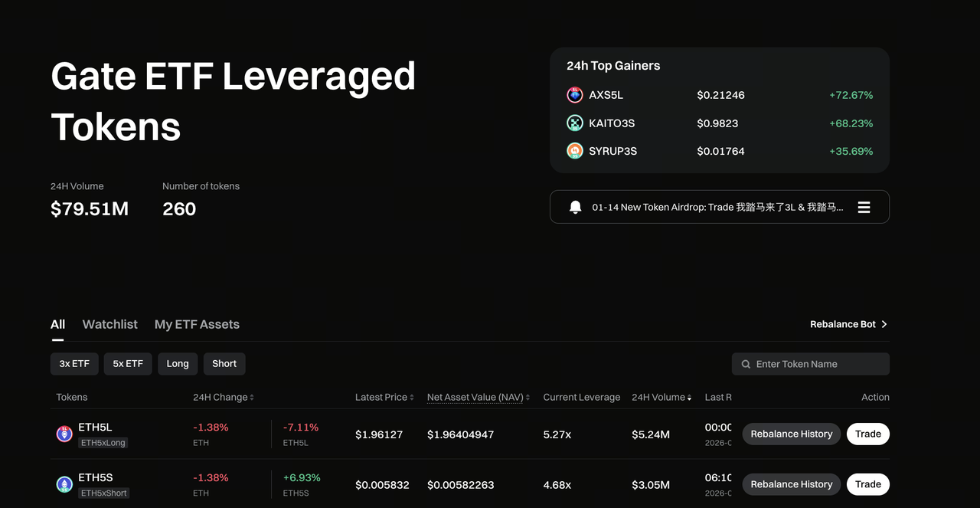The width and height of the screenshot is (980, 508).
Task: Click the +35.69% gain value
Action: pyautogui.click(x=851, y=151)
